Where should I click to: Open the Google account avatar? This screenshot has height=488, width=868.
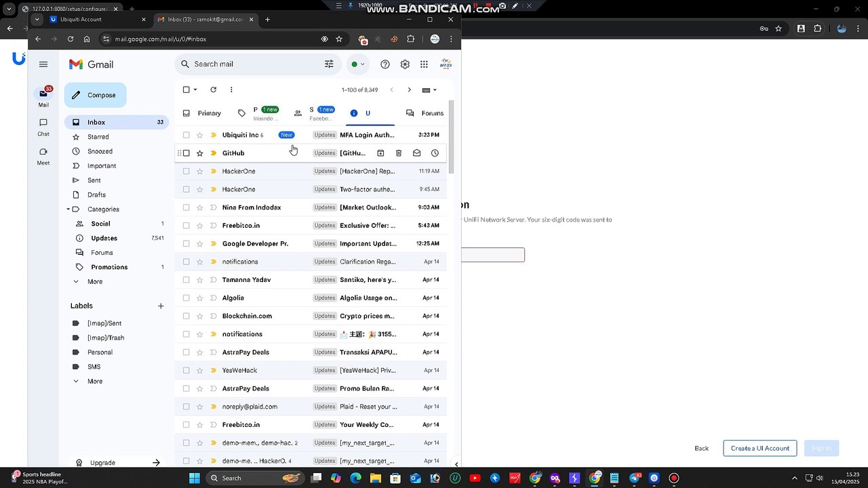(x=446, y=64)
